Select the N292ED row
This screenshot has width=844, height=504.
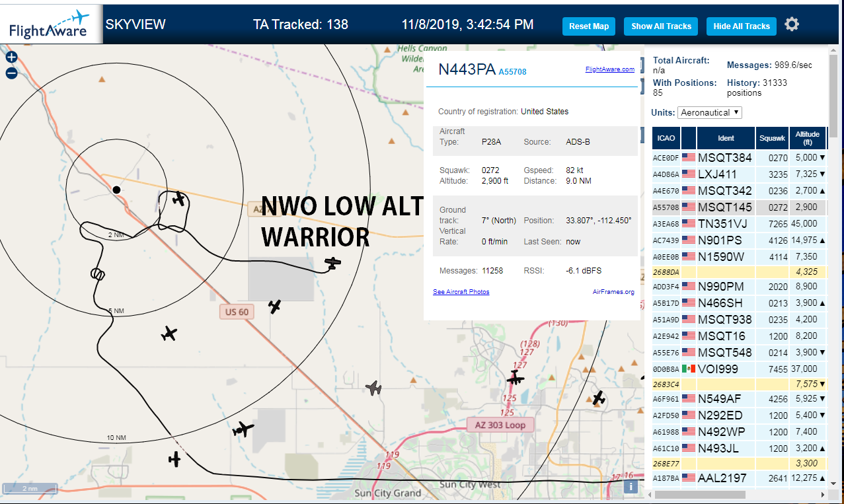(739, 415)
